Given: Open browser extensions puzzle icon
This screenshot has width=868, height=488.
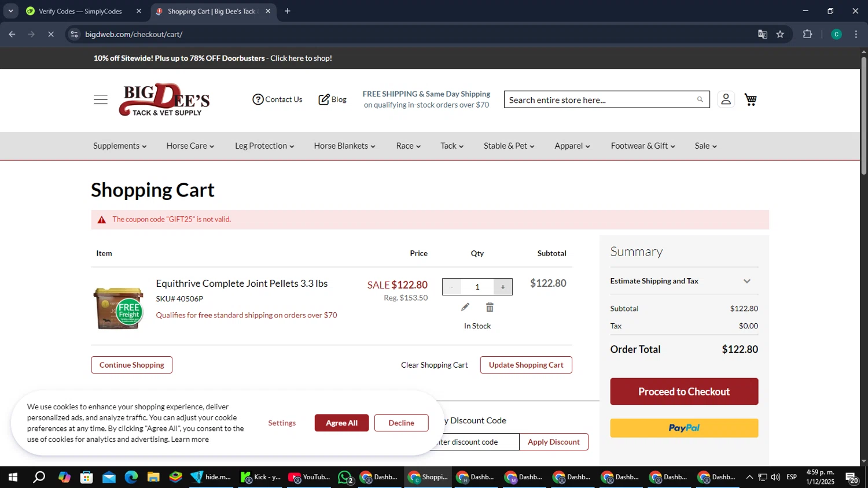Looking at the screenshot, I should click(x=808, y=34).
